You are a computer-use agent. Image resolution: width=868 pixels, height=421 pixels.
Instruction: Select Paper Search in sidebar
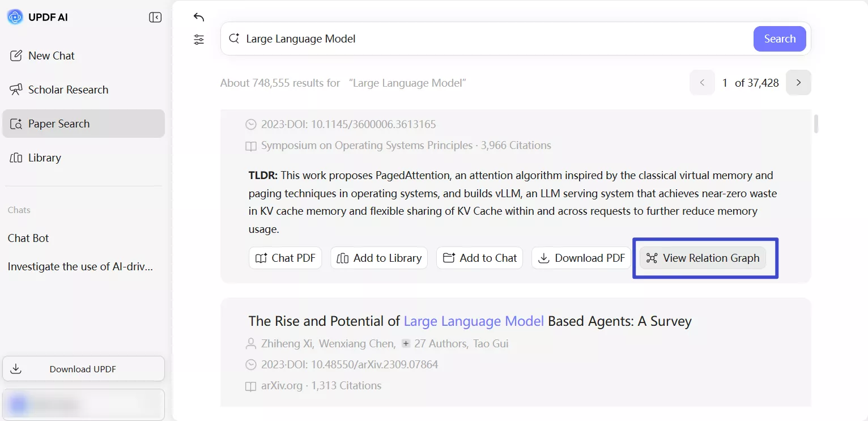pyautogui.click(x=59, y=124)
